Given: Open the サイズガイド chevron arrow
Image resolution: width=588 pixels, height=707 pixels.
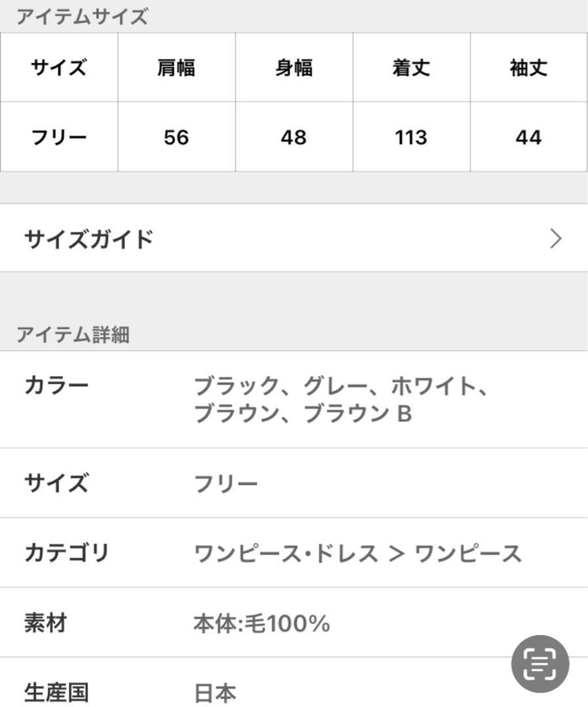Looking at the screenshot, I should pyautogui.click(x=556, y=238).
